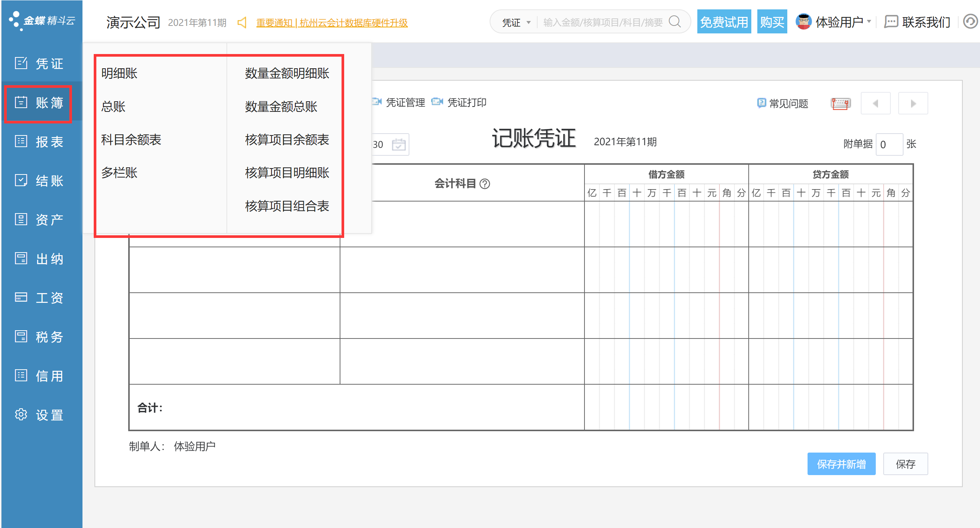The image size is (980, 528).
Task: Click the search magnifier icon
Action: coord(674,22)
